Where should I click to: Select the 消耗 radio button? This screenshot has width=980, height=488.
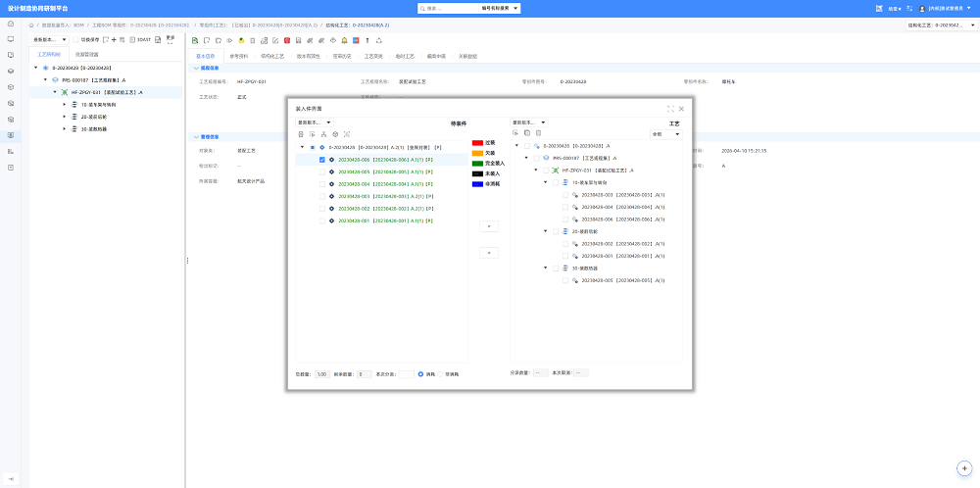(420, 373)
